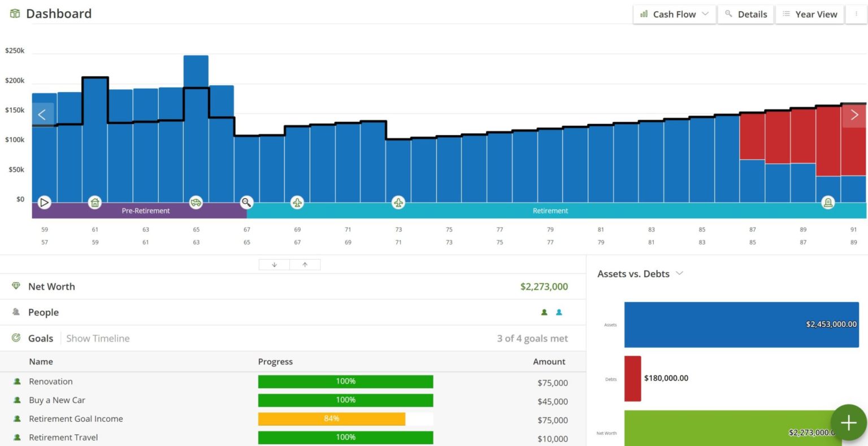Image resolution: width=868 pixels, height=446 pixels.
Task: Click the Details button
Action: point(745,14)
